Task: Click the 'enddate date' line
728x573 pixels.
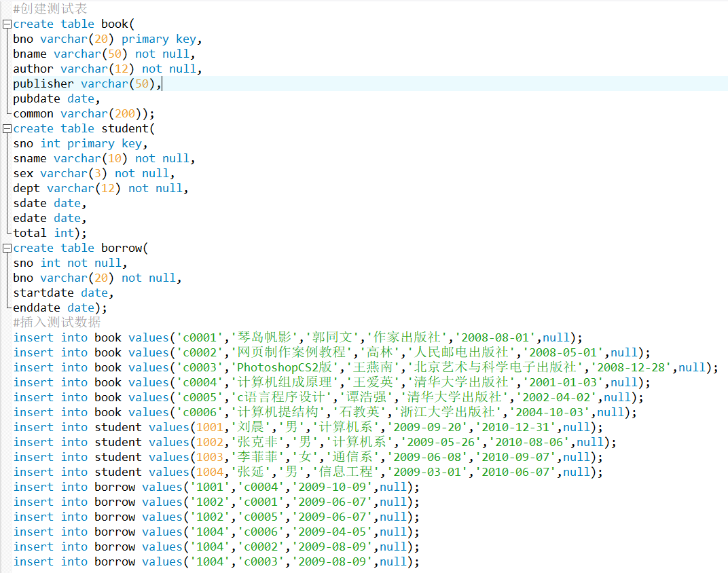Action: 56,308
